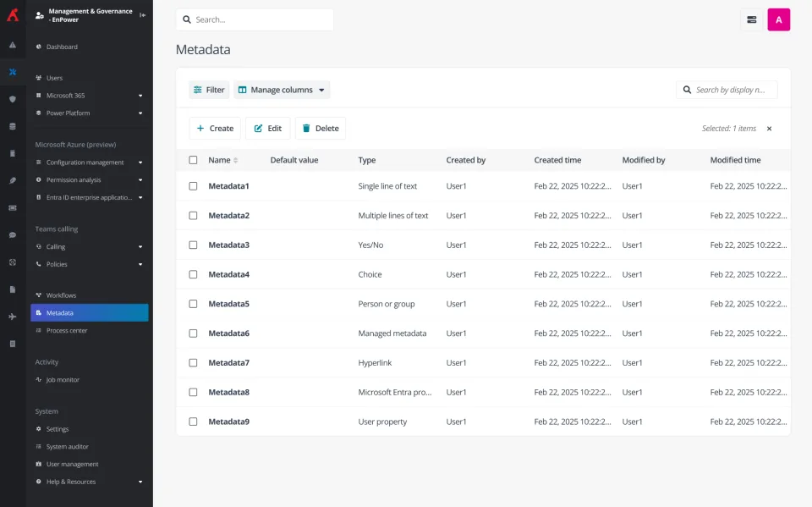The height and width of the screenshot is (507, 812).
Task: Open the chat bubble icon in rail
Action: pos(12,234)
